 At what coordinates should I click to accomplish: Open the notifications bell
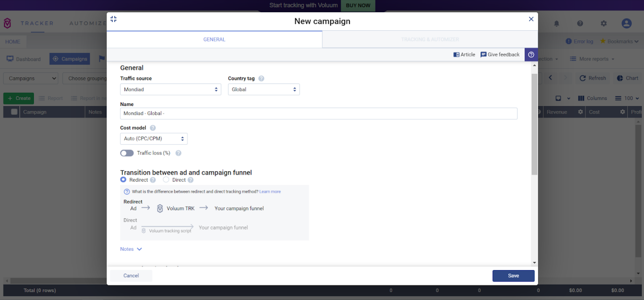pos(557,24)
